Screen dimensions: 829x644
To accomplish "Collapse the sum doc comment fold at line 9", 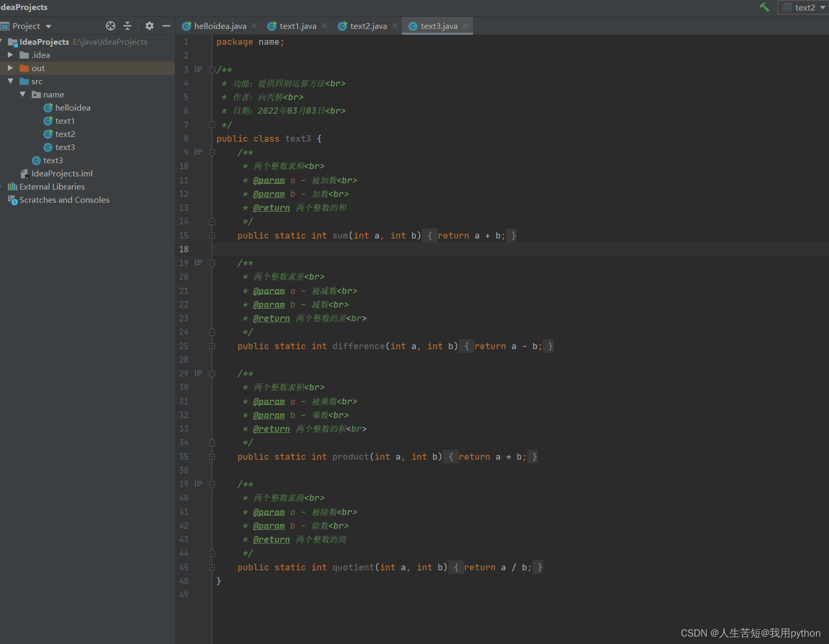I will (212, 153).
